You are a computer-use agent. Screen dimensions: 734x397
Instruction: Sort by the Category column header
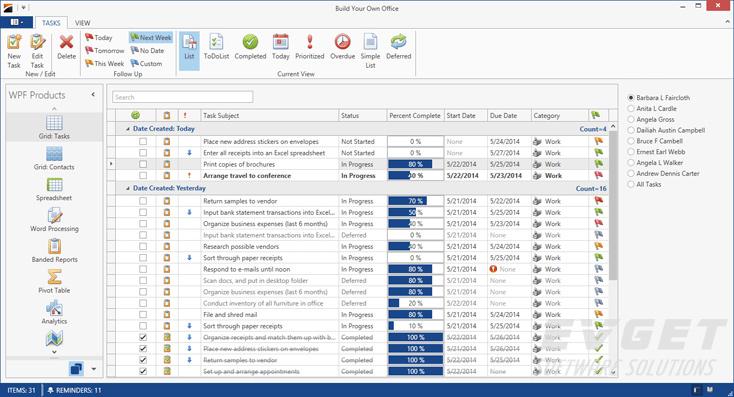coord(559,115)
